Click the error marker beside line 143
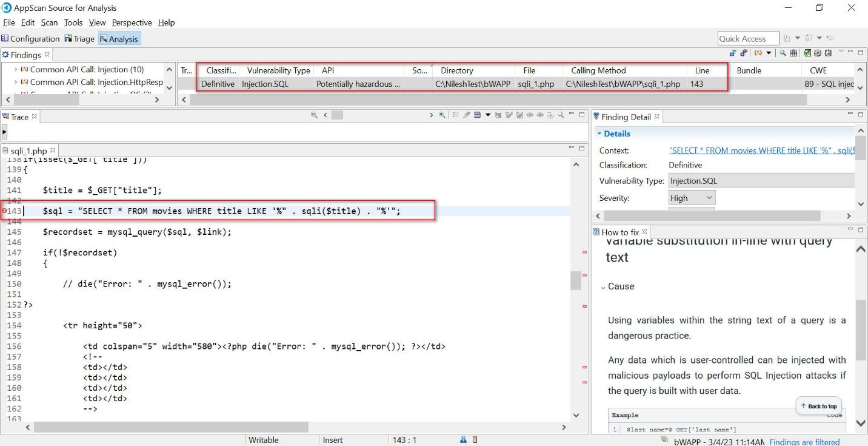 pos(3,211)
